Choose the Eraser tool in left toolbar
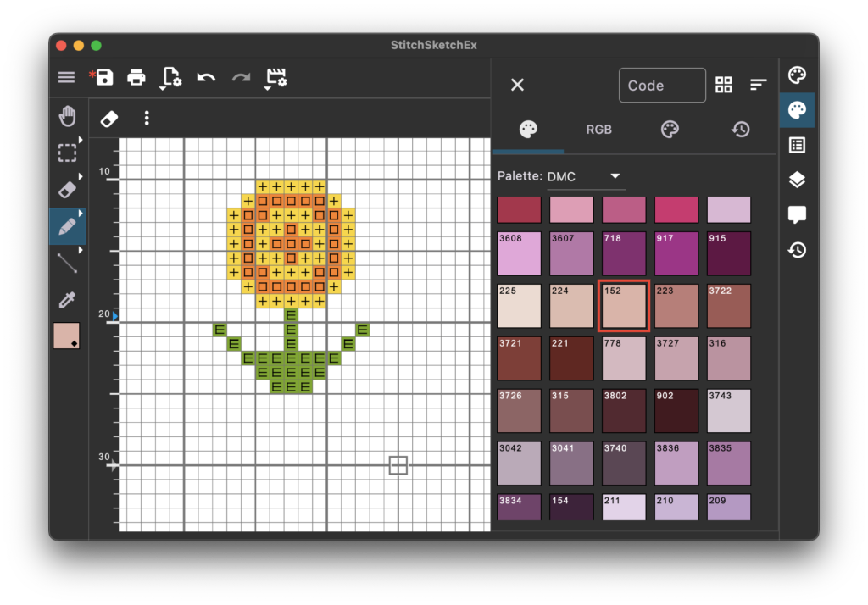The image size is (868, 605). click(67, 189)
